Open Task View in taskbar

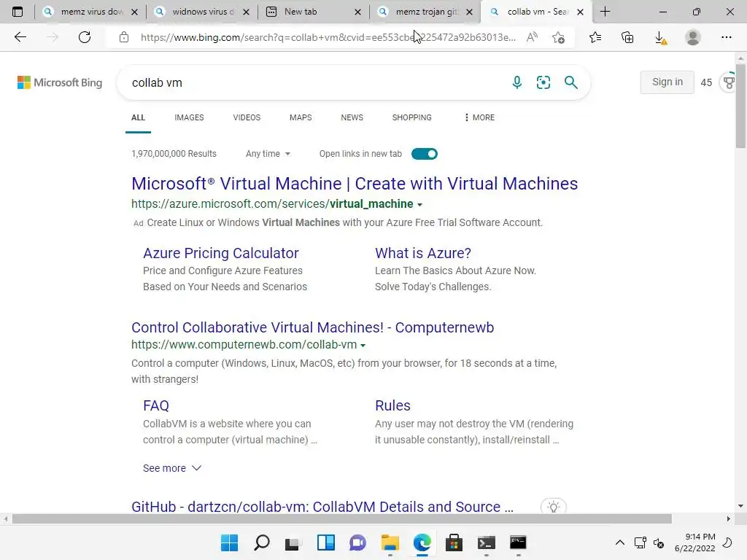(293, 542)
